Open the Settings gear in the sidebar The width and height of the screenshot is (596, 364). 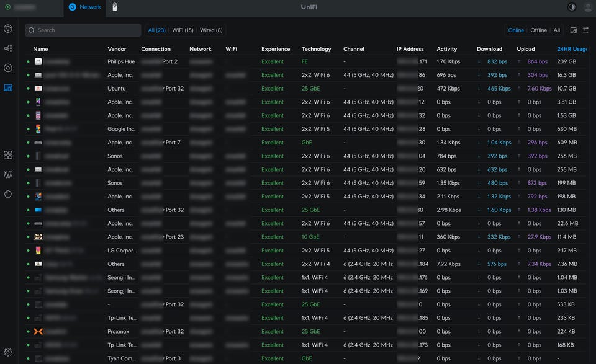coord(8,352)
